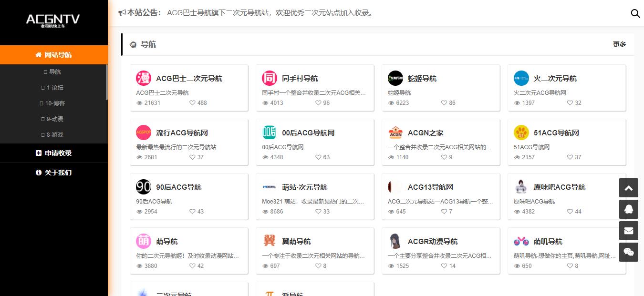Screen dimensions: 644x296
Task: Like the 萌导航 card heart
Action: click(x=193, y=266)
